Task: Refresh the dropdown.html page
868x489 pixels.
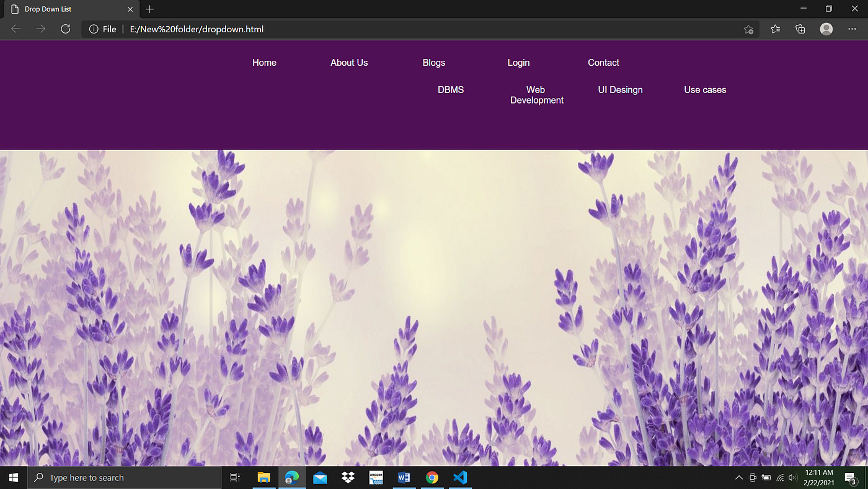Action: tap(65, 29)
